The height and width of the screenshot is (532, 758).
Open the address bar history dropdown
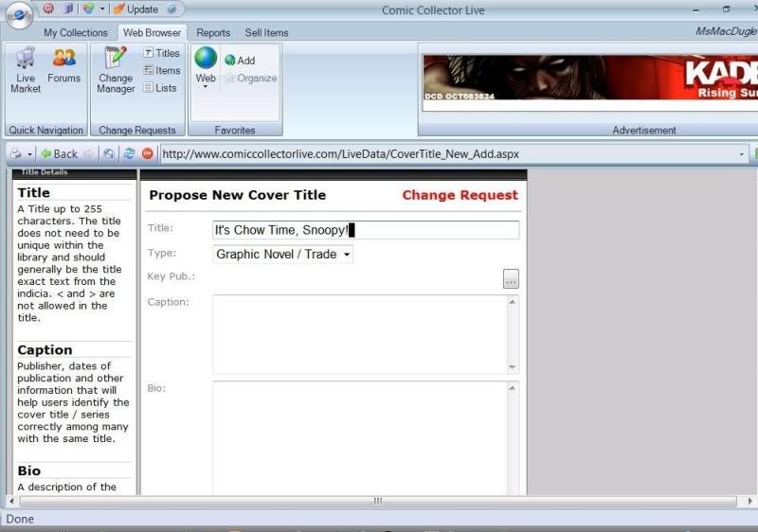point(742,154)
